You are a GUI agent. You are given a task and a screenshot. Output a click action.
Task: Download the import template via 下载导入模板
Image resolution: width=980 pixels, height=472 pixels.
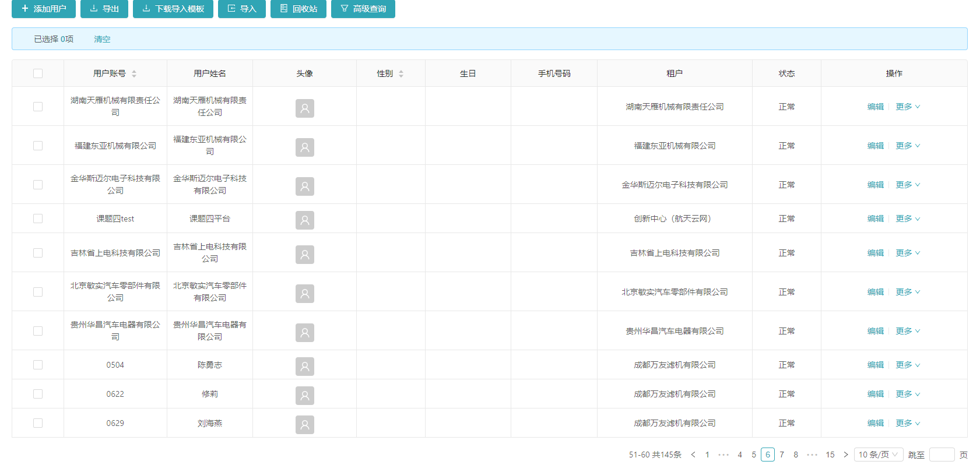173,9
